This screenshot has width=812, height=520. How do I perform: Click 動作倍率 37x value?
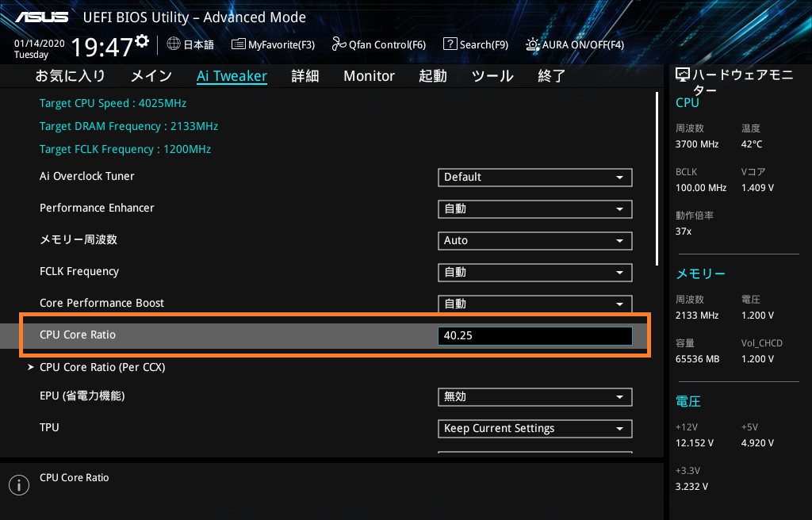(x=683, y=231)
